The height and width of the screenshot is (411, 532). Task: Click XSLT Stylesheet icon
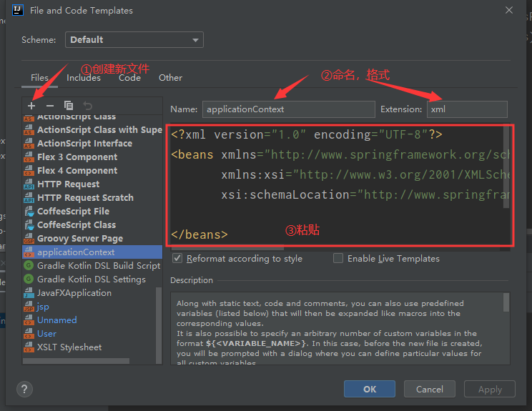[x=29, y=347]
